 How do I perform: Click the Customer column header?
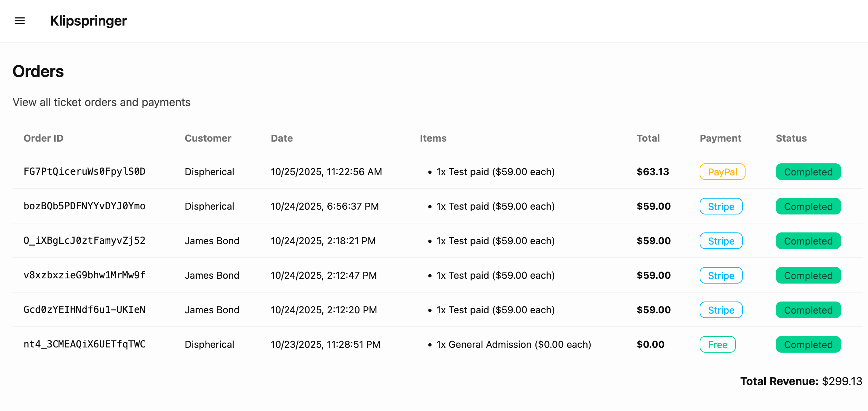[208, 138]
